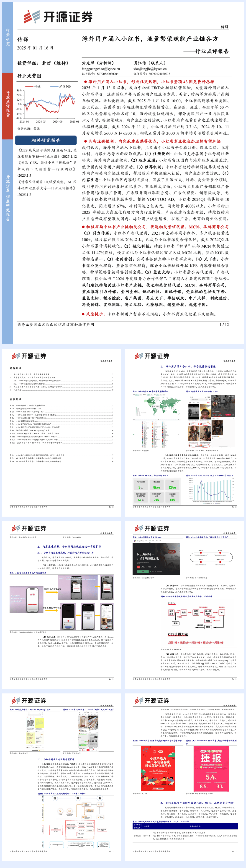The height and width of the screenshot is (868, 246).
Task: Click 数据来源: 聚源 under the chart
Action: pyautogui.click(x=28, y=129)
